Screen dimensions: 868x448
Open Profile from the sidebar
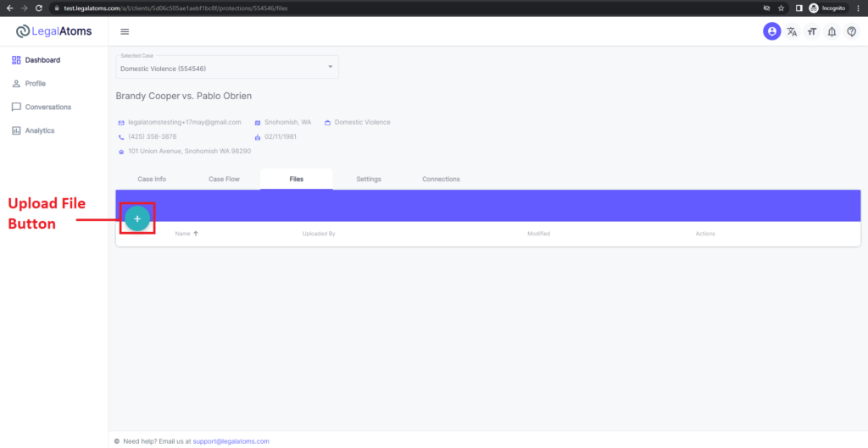(x=36, y=84)
